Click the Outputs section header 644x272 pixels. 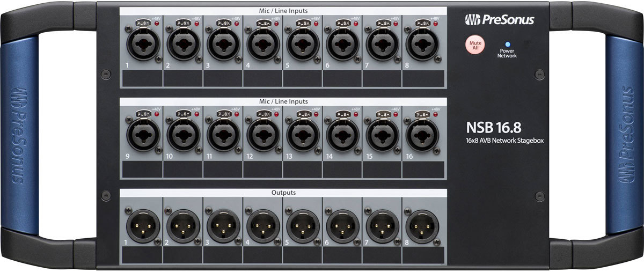click(x=283, y=192)
